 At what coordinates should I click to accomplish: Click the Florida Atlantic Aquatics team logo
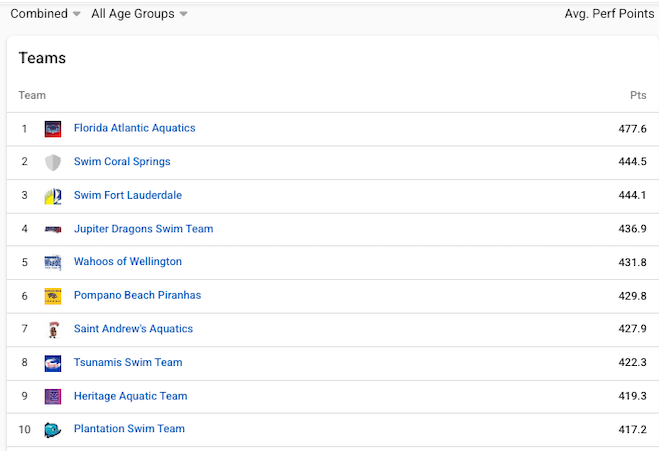click(x=53, y=129)
